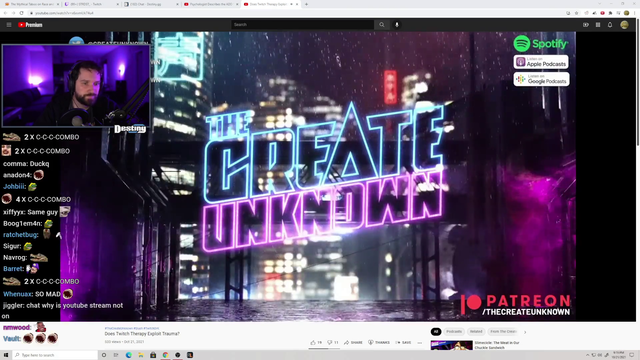The width and height of the screenshot is (640, 360).
Task: Open Slimecicle The Meat in Our title
Action: [x=497, y=345]
